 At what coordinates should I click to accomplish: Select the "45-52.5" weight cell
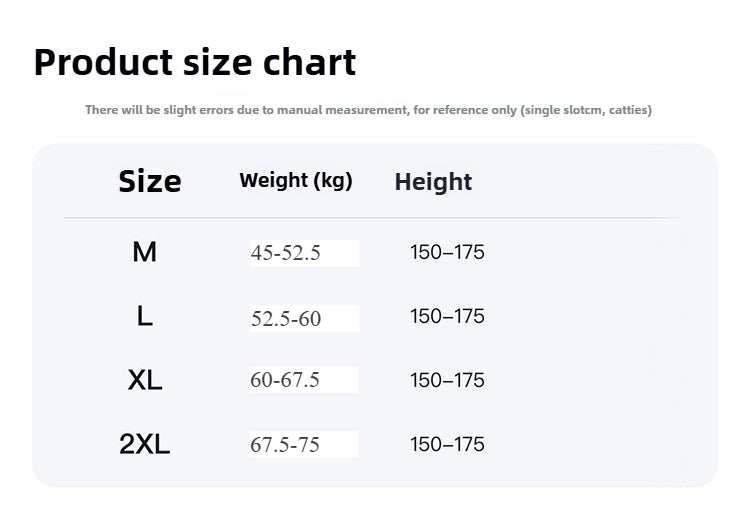coord(286,253)
